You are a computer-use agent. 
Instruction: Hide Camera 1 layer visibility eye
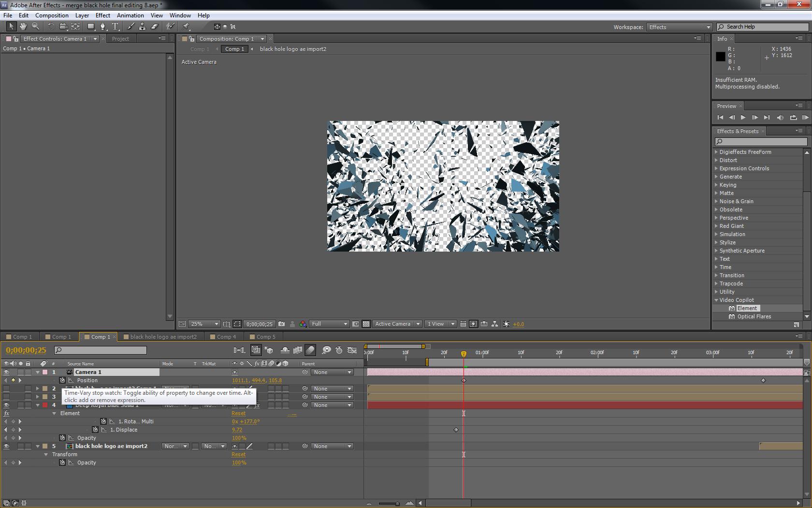click(x=6, y=372)
